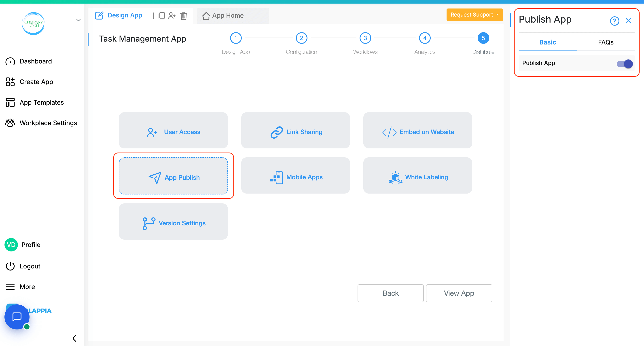The width and height of the screenshot is (644, 346).
Task: Select App Templates in sidebar
Action: 42,102
